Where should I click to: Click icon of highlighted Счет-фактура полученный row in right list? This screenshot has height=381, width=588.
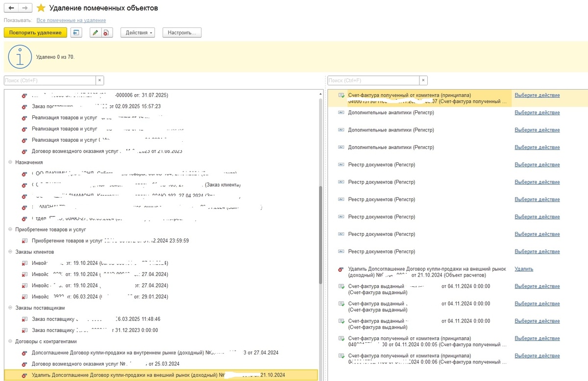[342, 95]
